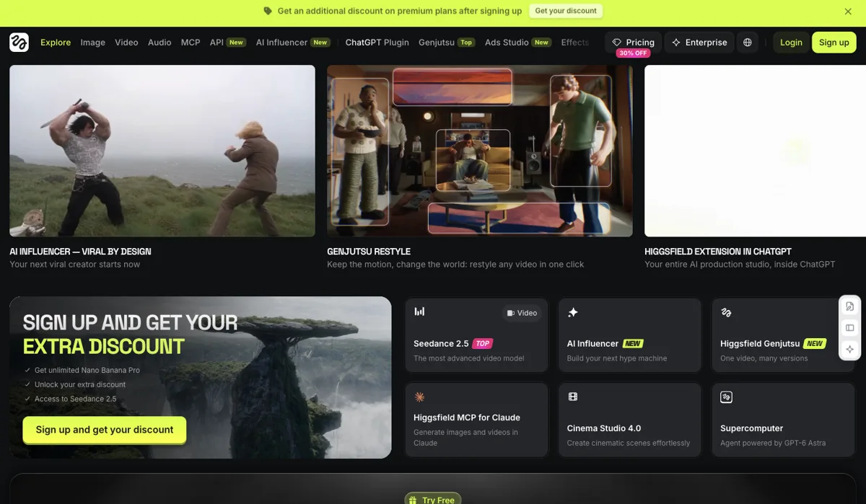Screen dimensions: 866x504
Task: Select Genjutsu in the top navigation
Action: pyautogui.click(x=447, y=43)
